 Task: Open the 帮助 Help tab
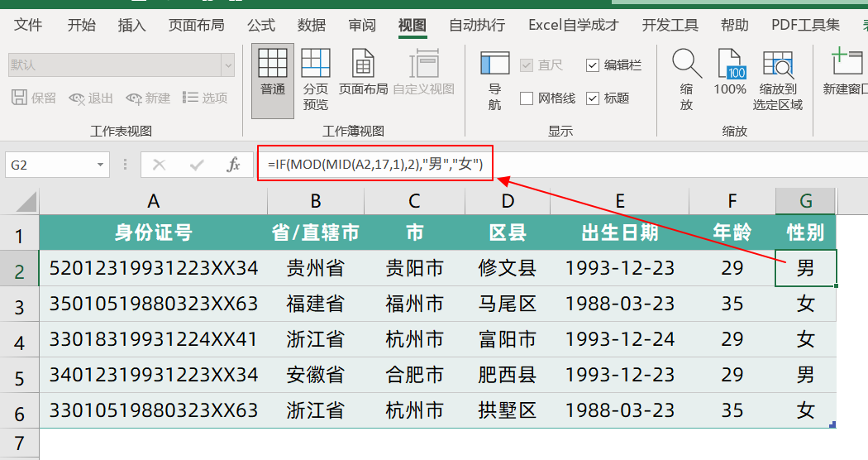point(735,25)
